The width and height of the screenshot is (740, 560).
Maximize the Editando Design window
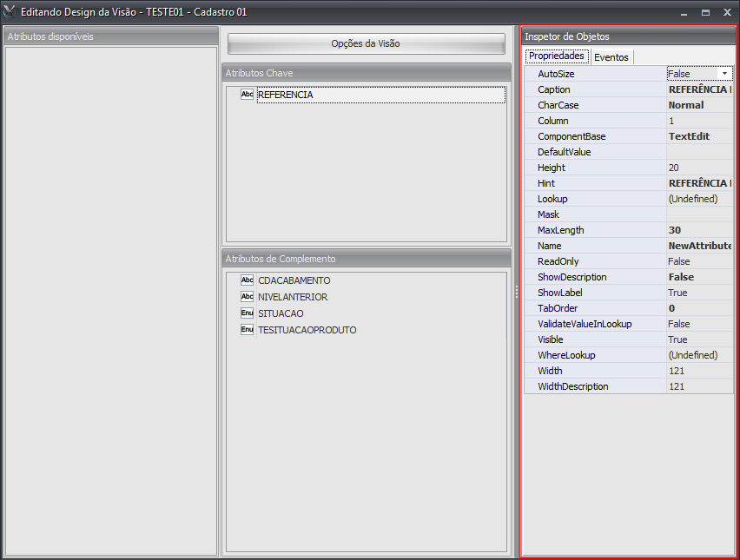click(705, 12)
